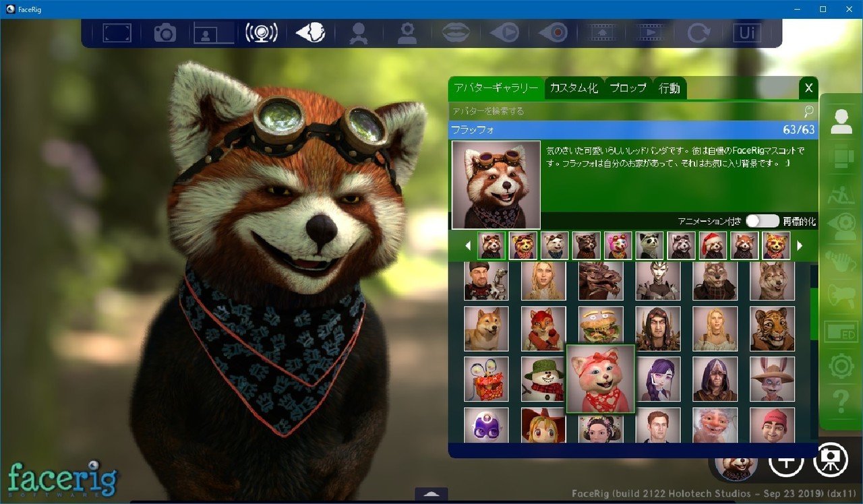This screenshot has width=863, height=504.
Task: Select the black-and-white panda skin
Action: 649,246
